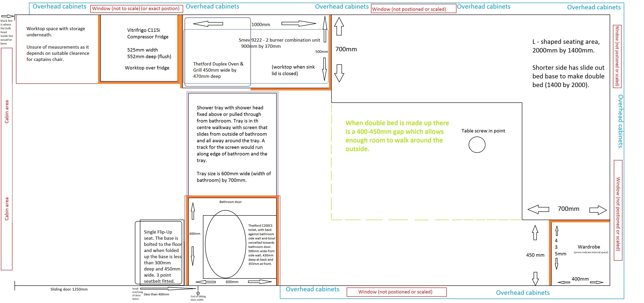Select the green 'When double bed is made up' note
Image resolution: width=644 pixels, height=303 pixels.
397,136
